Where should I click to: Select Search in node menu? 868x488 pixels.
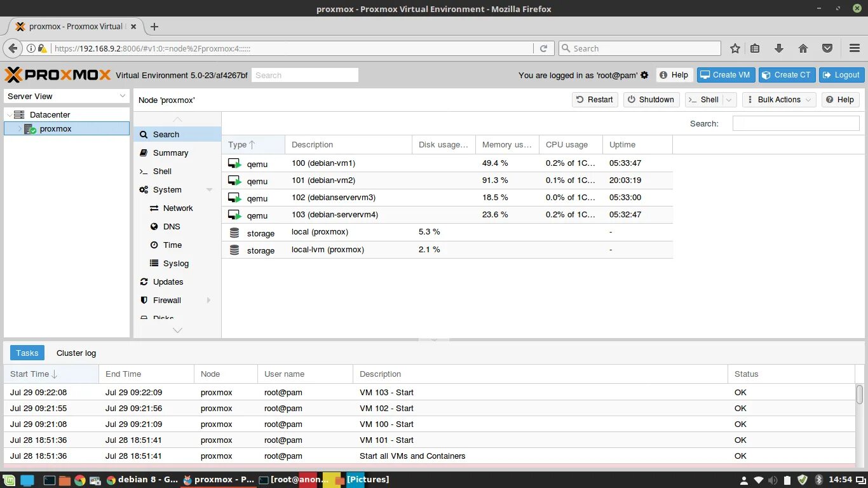pyautogui.click(x=177, y=134)
